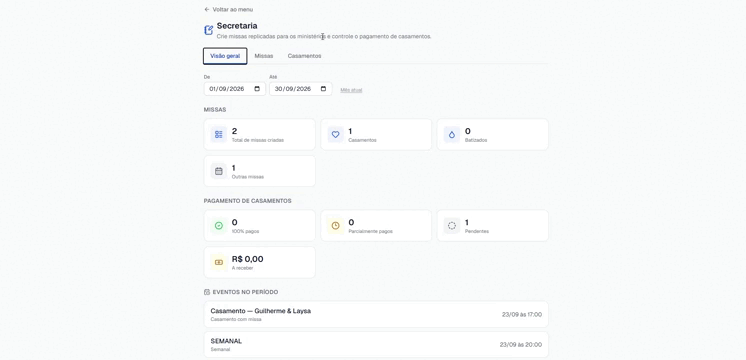
Task: Click the Secretaria edit icon
Action: click(208, 30)
